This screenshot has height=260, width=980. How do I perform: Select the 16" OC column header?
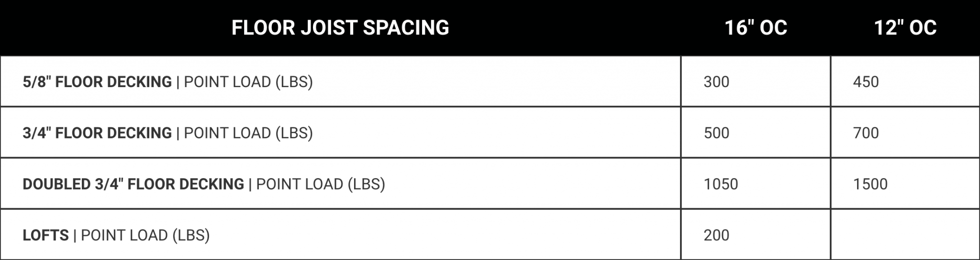(756, 28)
